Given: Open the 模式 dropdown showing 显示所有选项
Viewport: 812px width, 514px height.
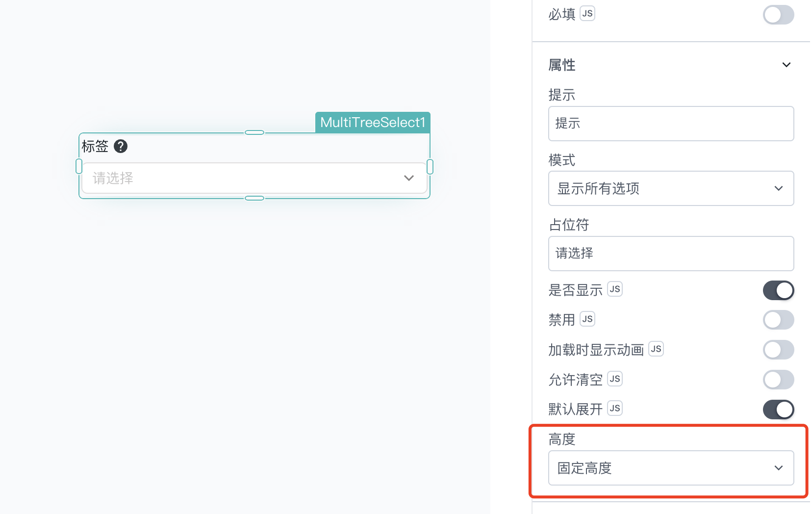Looking at the screenshot, I should [671, 188].
